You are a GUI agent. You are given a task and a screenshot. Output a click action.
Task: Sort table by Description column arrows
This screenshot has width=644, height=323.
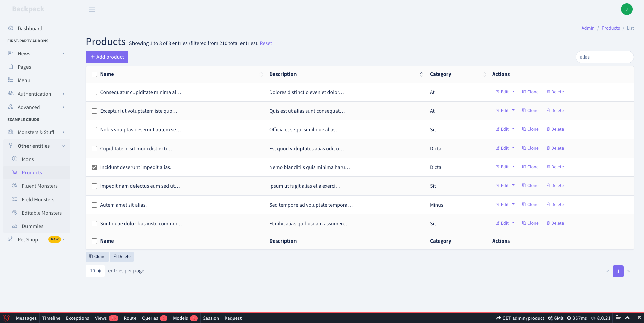tap(422, 74)
